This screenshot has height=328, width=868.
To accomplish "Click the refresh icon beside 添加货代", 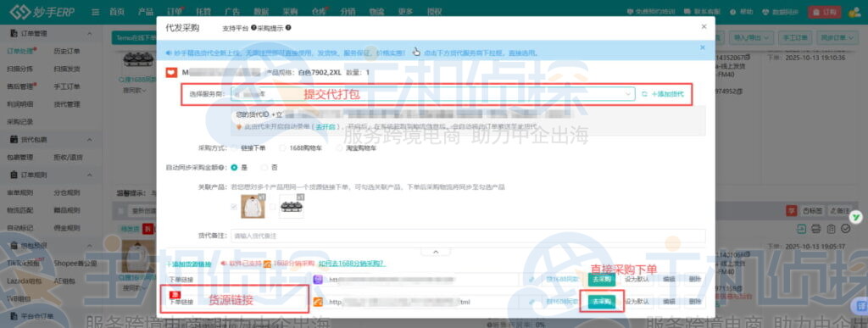I will pyautogui.click(x=644, y=94).
